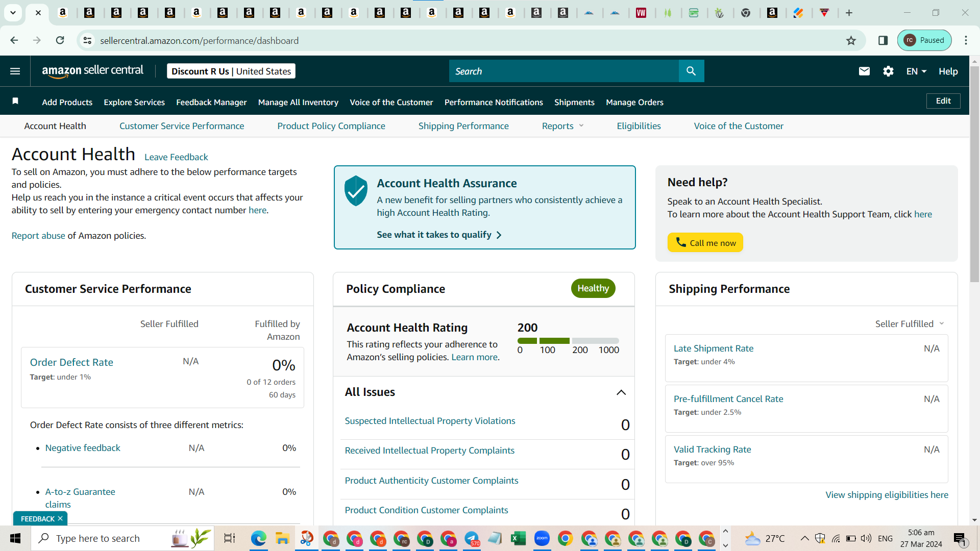Switch account via Discount R Us selector

(231, 71)
